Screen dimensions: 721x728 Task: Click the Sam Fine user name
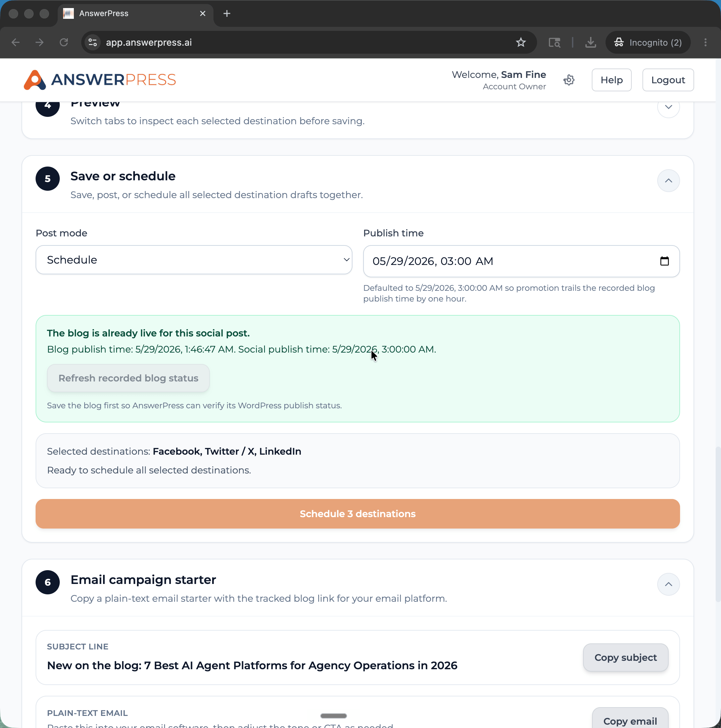coord(523,75)
